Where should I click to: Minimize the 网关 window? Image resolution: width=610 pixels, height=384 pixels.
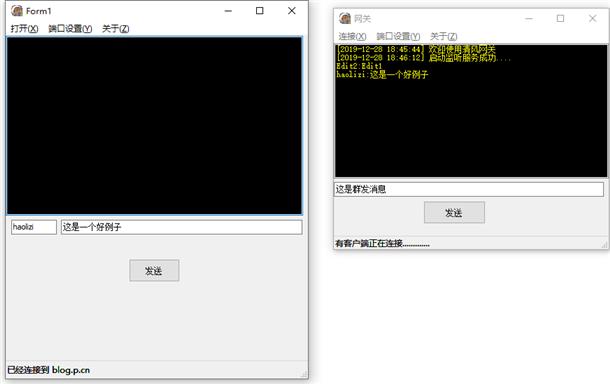(529, 18)
